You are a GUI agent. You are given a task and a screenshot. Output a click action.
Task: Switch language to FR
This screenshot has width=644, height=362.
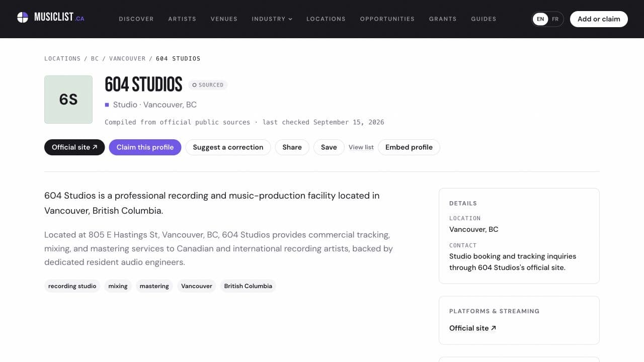555,19
